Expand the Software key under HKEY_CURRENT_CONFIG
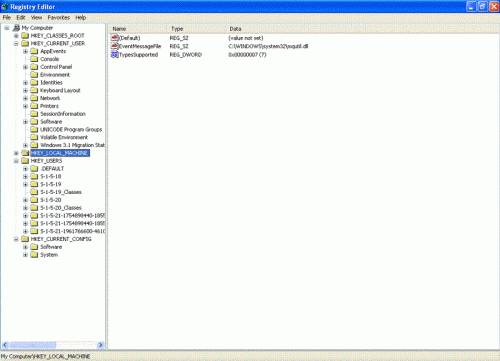Viewport: 500px width, 361px height. coord(25,247)
